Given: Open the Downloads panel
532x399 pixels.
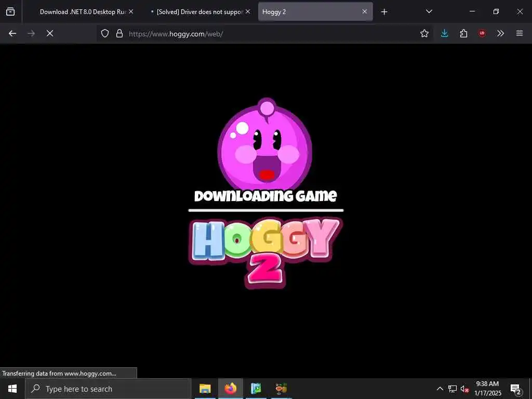Looking at the screenshot, I should [x=445, y=33].
